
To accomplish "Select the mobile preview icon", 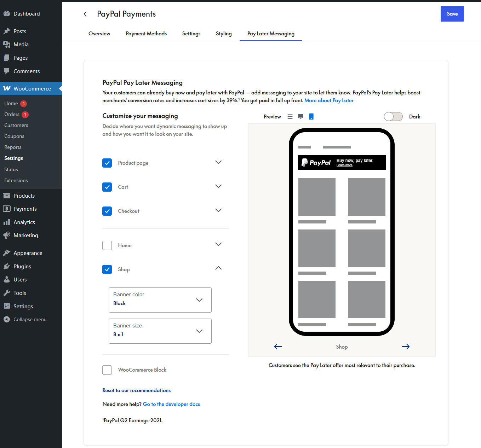I will (x=311, y=116).
